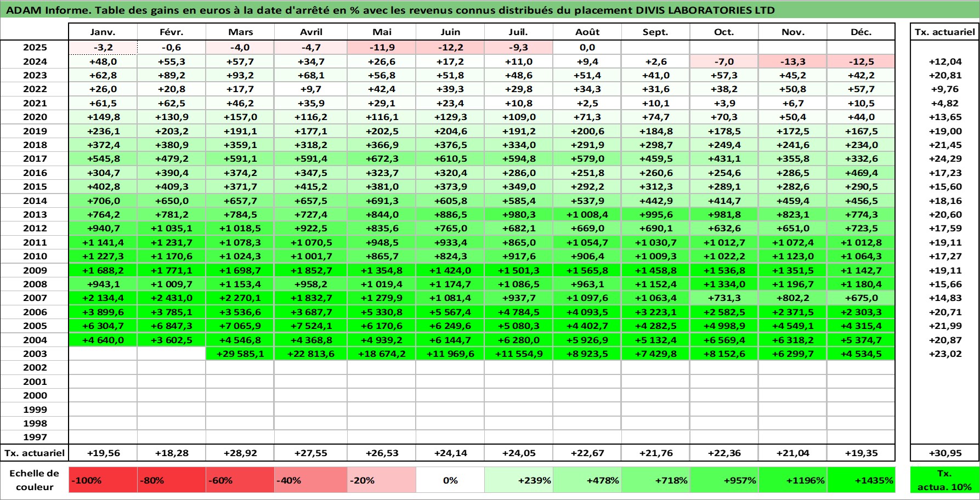Click the 2021 actuarial rate +4,82
The height and width of the screenshot is (500, 980).
point(944,103)
